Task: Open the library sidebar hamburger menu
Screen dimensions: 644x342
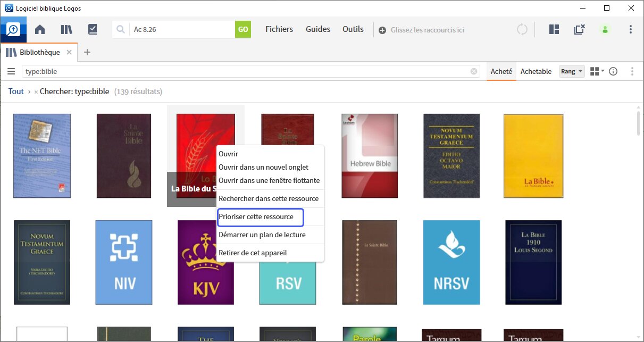Action: [11, 71]
